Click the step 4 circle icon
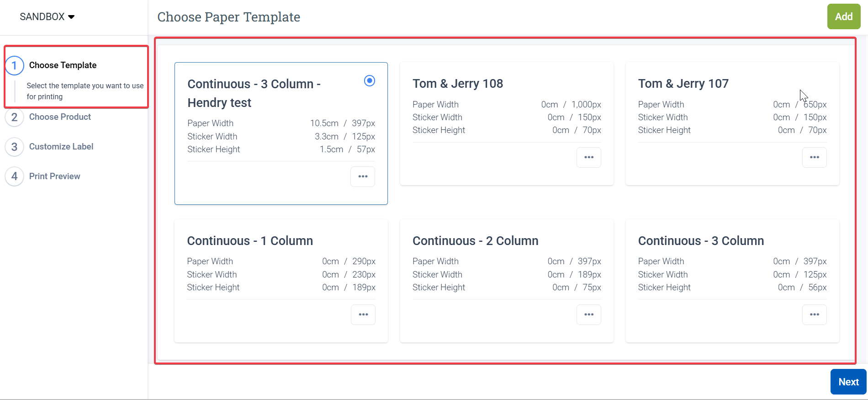Screen dimensions: 868x400 point(15,176)
